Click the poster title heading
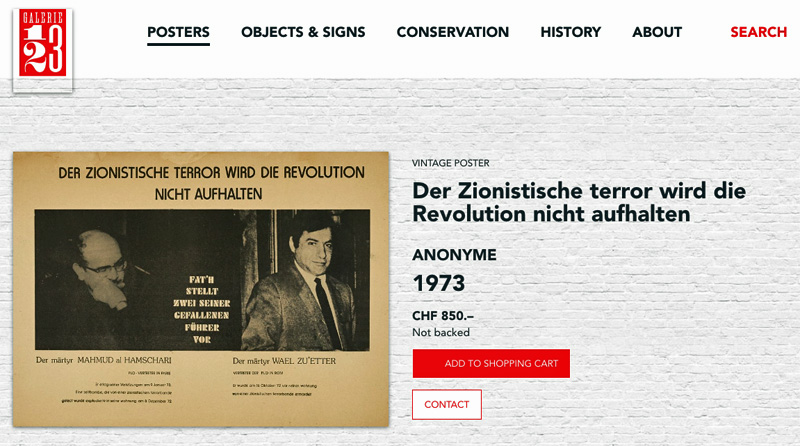 click(579, 202)
